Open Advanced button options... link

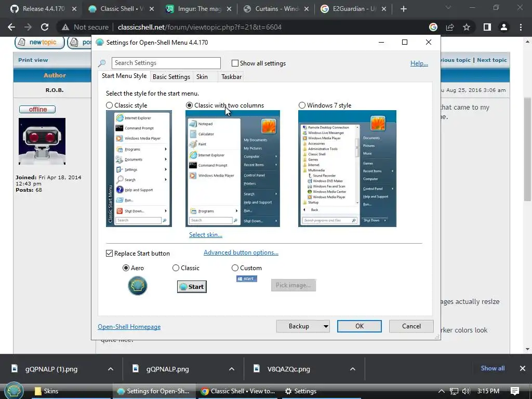[x=241, y=252]
